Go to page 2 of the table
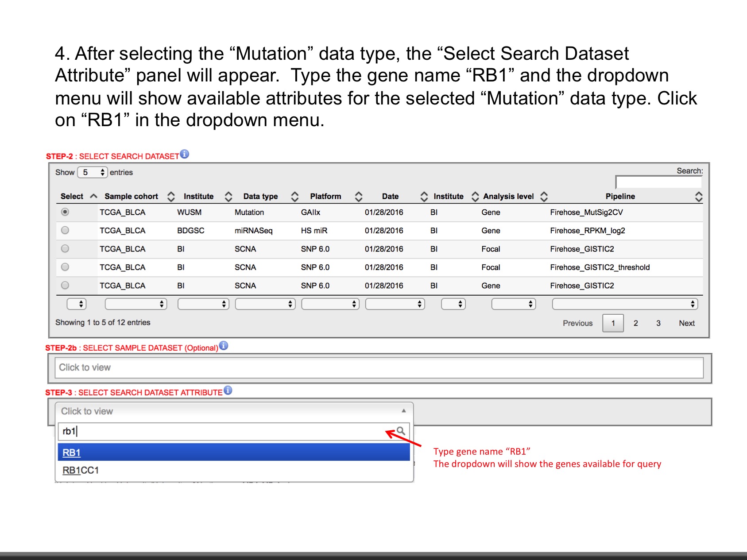Image resolution: width=747 pixels, height=560 pixels. (635, 323)
